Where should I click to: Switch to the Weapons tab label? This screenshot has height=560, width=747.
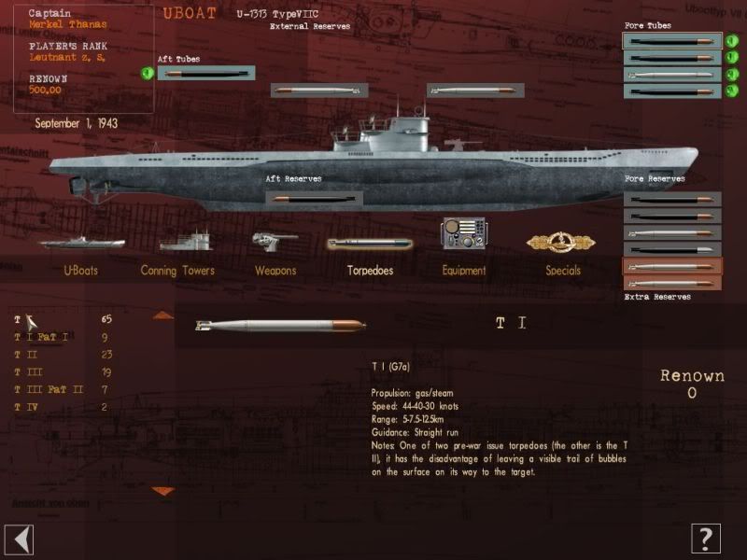(x=275, y=271)
